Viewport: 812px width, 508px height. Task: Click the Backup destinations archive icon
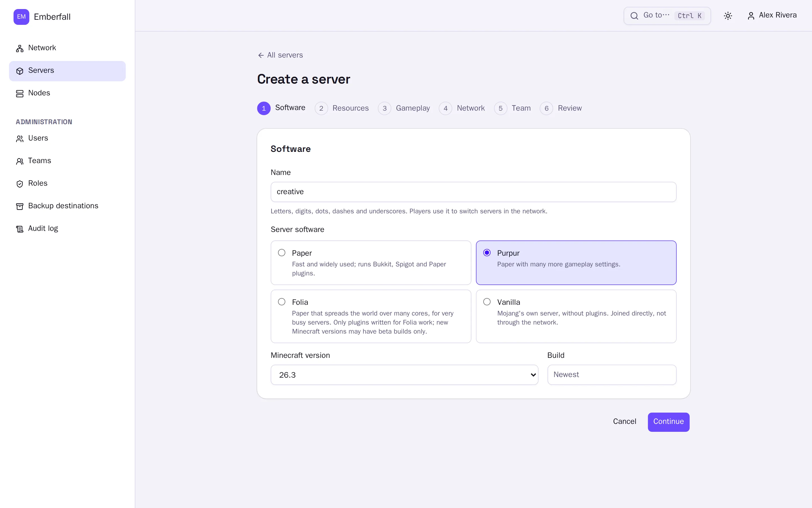tap(20, 206)
